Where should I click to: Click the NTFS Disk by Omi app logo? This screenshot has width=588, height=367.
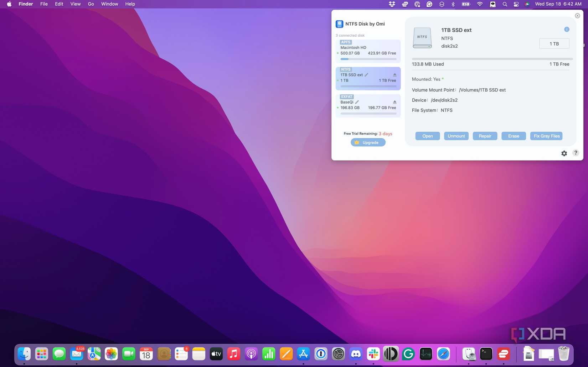click(x=339, y=24)
